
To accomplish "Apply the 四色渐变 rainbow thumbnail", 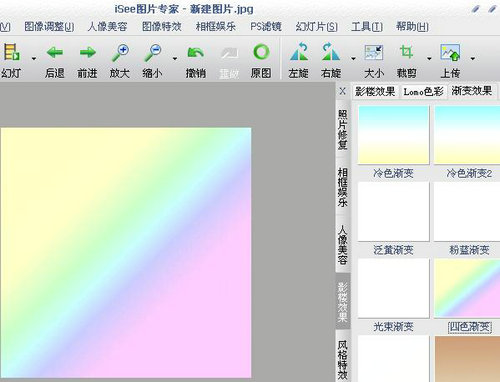I will (467, 288).
